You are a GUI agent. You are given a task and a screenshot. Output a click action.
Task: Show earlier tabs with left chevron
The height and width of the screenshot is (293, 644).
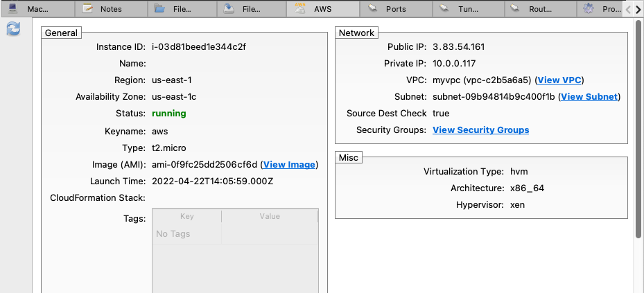pos(628,10)
